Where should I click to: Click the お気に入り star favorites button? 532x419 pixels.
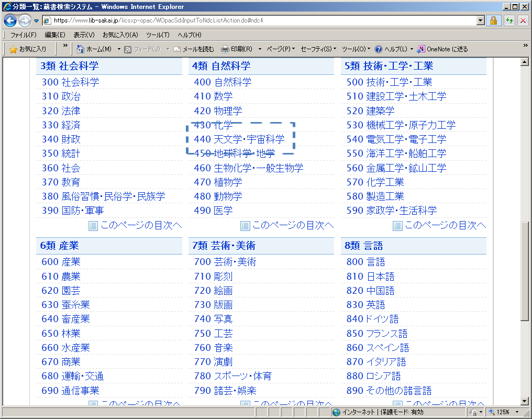28,49
